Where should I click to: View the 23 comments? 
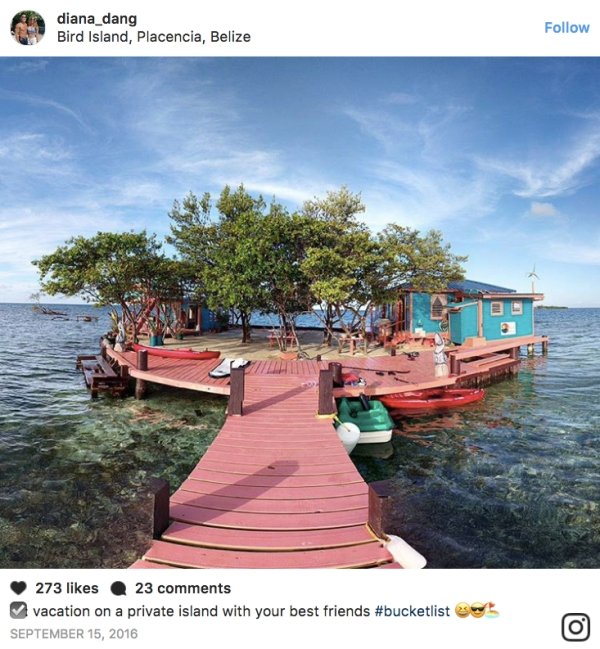pyautogui.click(x=183, y=588)
